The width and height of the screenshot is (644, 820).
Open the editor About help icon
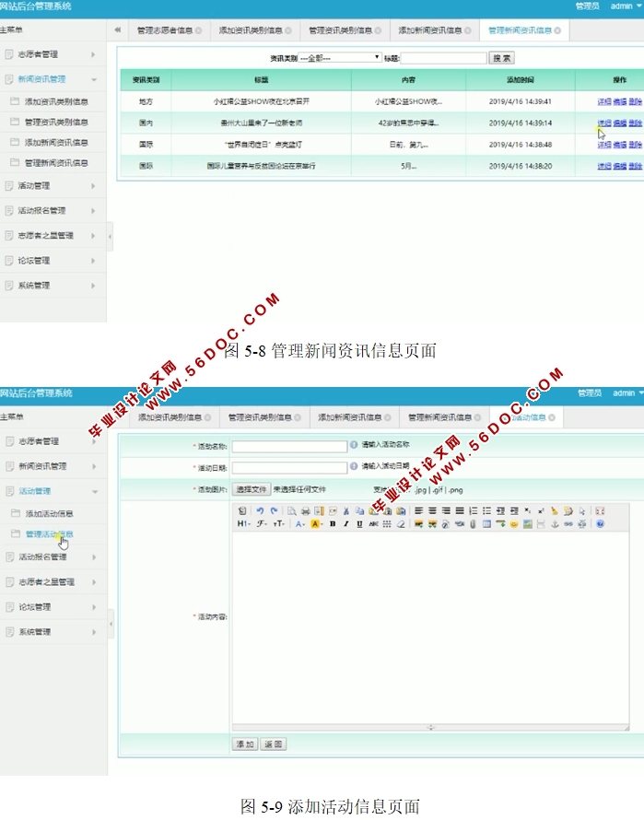tap(600, 524)
